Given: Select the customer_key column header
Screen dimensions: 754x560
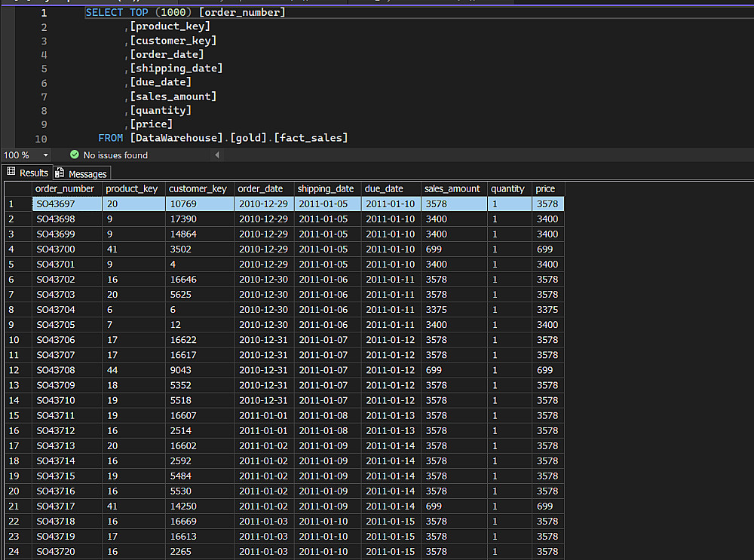Looking at the screenshot, I should coord(198,188).
